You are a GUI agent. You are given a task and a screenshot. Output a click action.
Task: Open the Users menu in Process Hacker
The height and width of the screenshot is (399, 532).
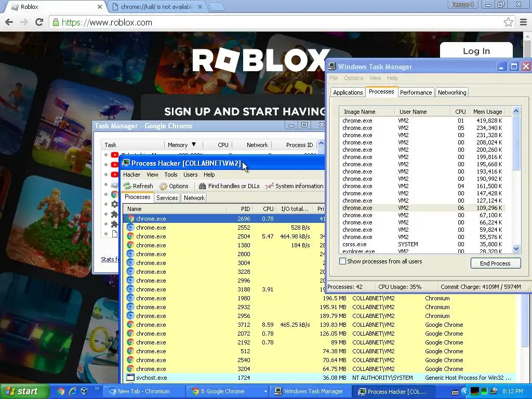(x=190, y=175)
